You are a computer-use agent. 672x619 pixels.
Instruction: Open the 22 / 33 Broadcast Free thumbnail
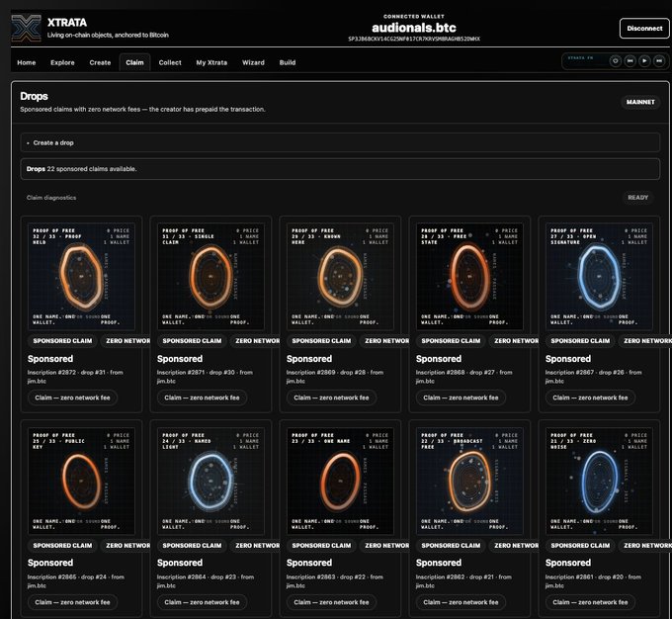coord(469,482)
